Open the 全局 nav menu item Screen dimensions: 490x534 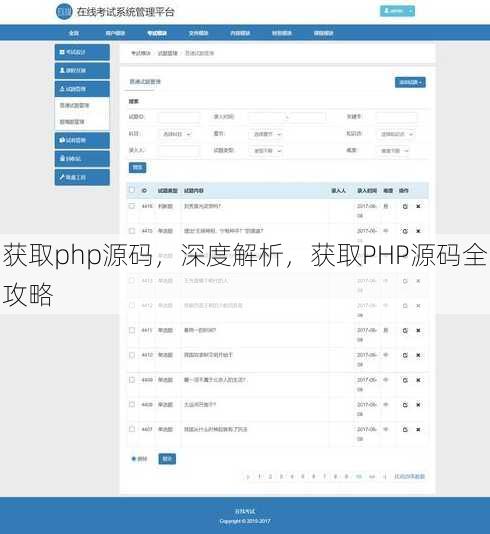(74, 33)
